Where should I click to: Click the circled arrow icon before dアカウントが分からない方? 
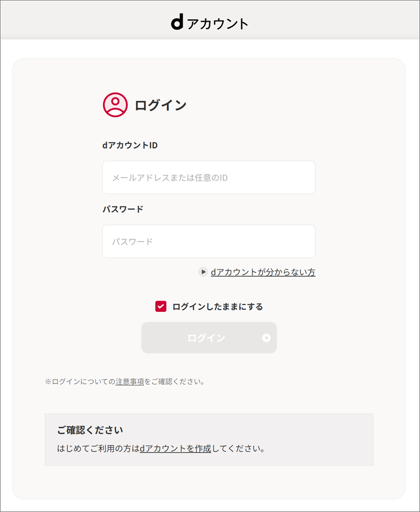[x=203, y=271]
